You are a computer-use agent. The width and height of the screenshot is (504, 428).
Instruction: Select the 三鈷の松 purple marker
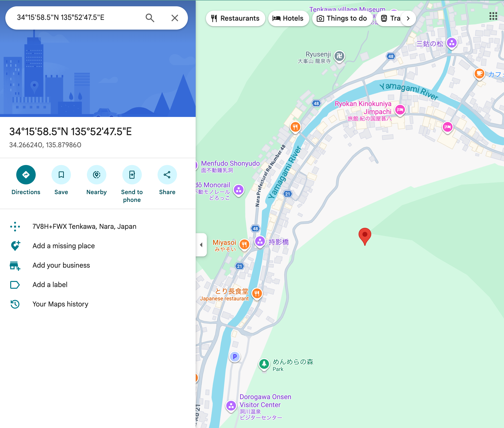pyautogui.click(x=452, y=44)
